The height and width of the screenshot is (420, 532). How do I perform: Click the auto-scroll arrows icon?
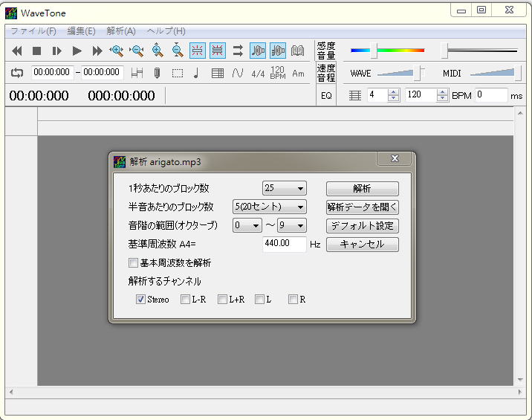coord(238,51)
